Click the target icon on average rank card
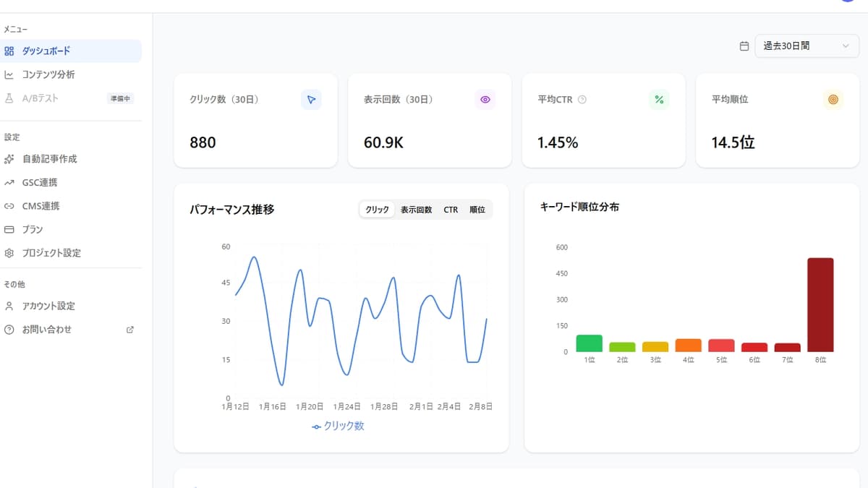Image resolution: width=868 pixels, height=488 pixels. [x=833, y=100]
